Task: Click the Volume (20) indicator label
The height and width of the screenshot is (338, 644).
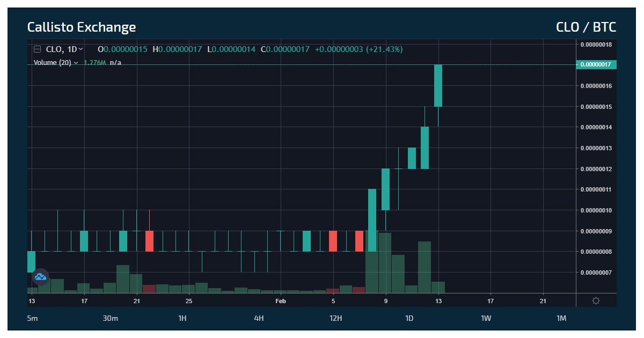Action: [x=52, y=63]
